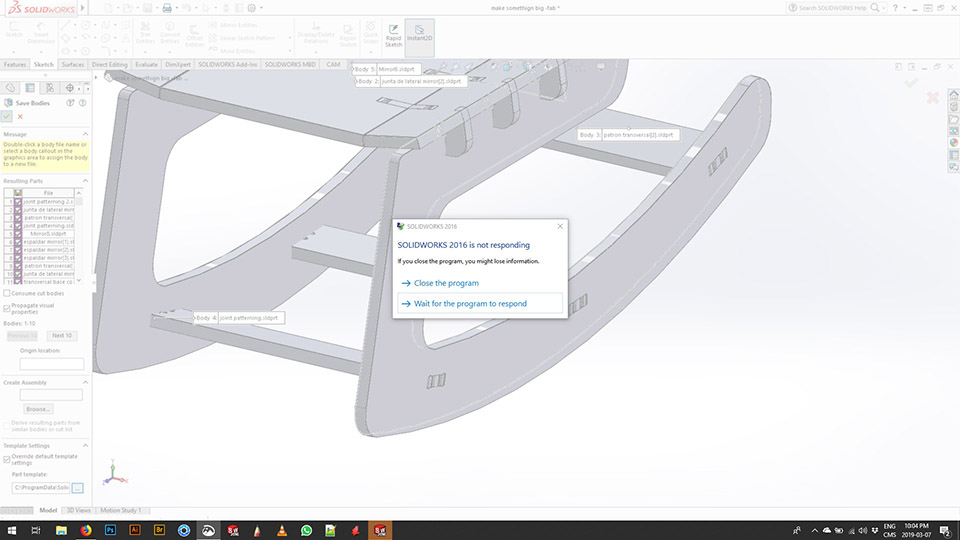Screen dimensions: 960x540
Task: Open the DimXpertManager crosshair tab
Action: [70, 88]
